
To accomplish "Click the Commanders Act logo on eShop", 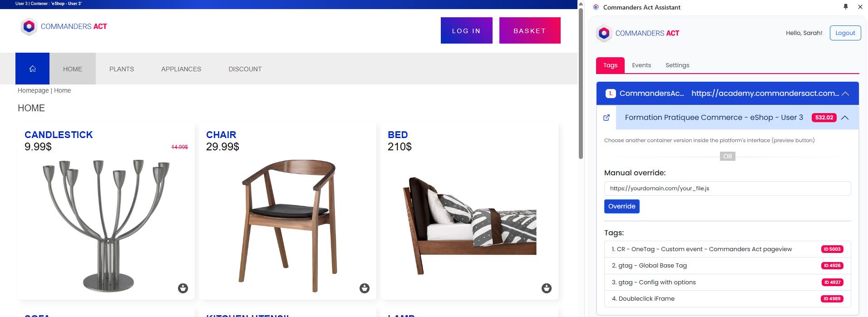I will tap(64, 27).
